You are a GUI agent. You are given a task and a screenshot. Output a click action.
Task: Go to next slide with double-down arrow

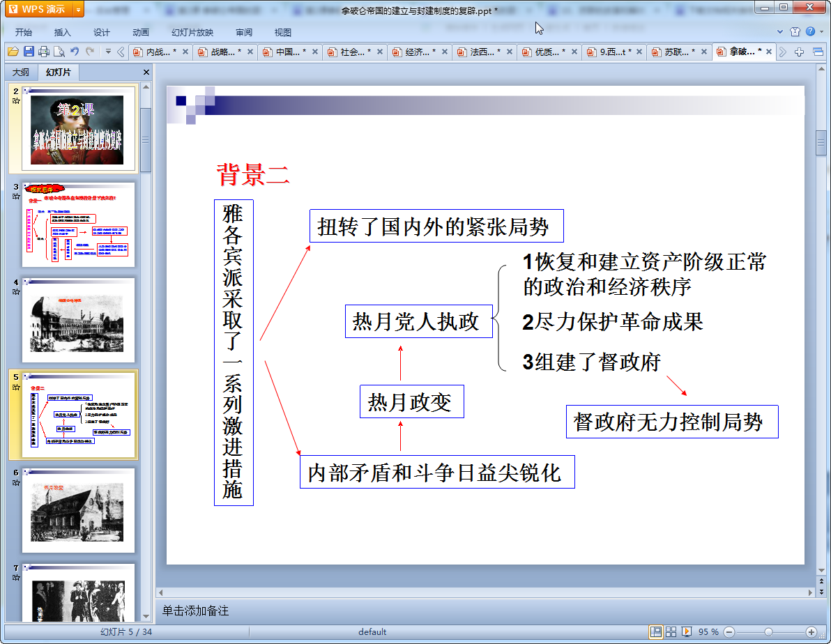(x=821, y=592)
